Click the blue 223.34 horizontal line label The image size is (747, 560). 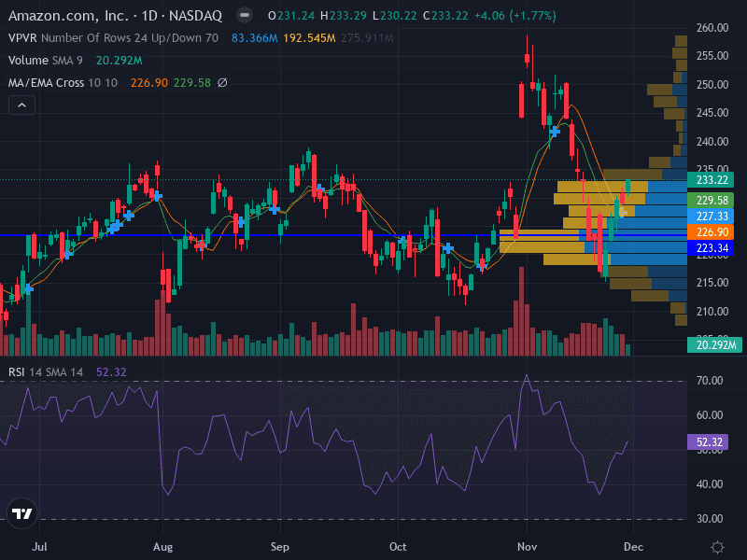(712, 247)
